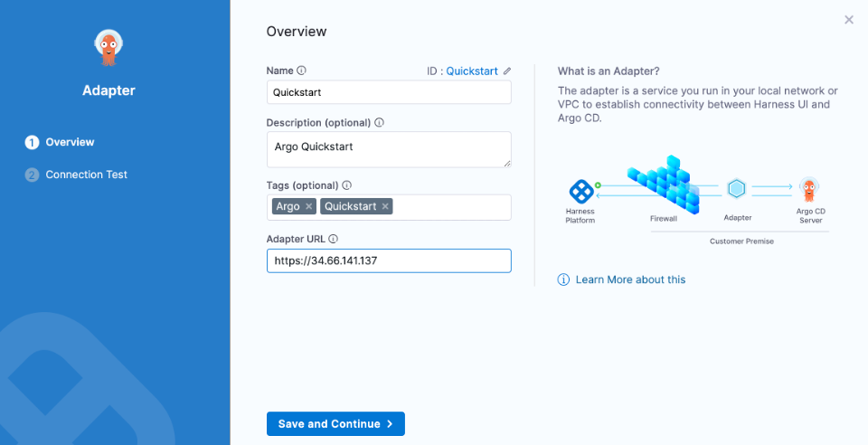Click the pencil icon to edit the ID
This screenshot has height=445, width=868.
click(507, 71)
